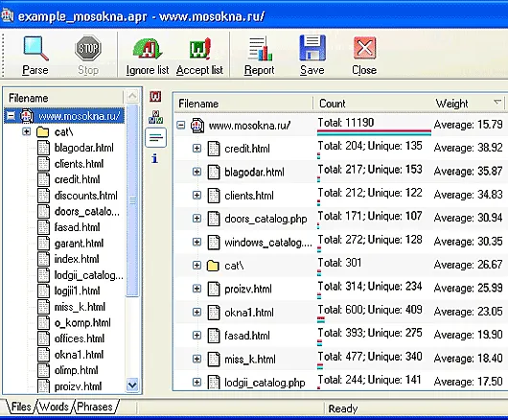The width and height of the screenshot is (508, 420).
Task: Select logjii1.html in left tree
Action: 77,291
